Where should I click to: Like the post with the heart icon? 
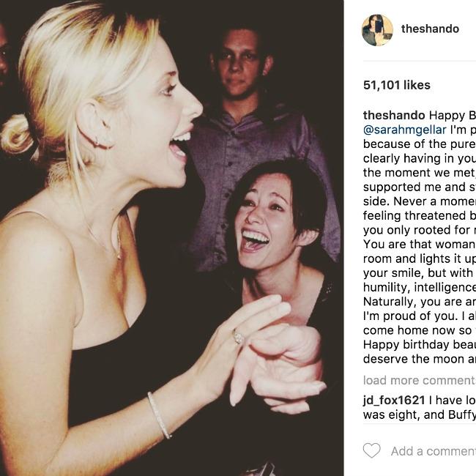click(371, 450)
